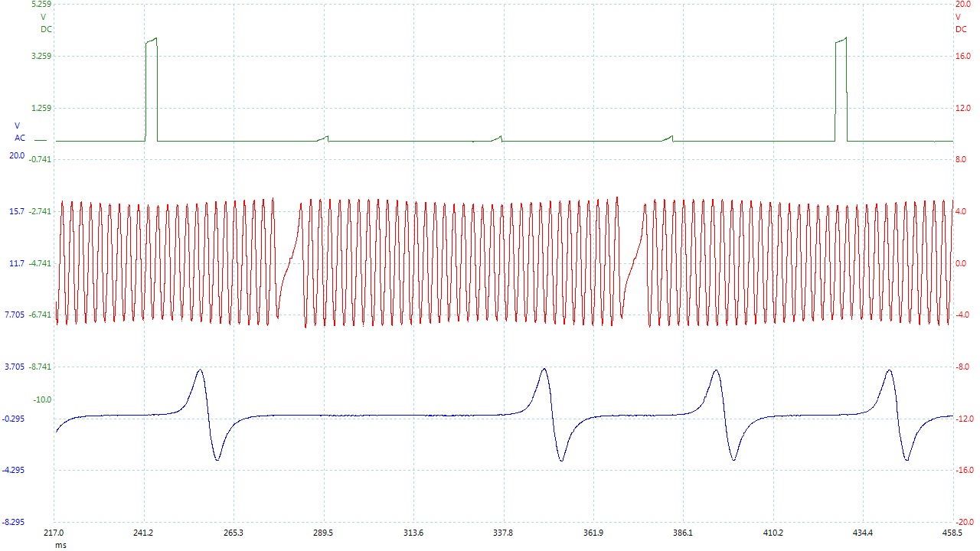Click the time axis value 241.2
Image resolution: width=980 pixels, height=551 pixels.
pyautogui.click(x=144, y=533)
